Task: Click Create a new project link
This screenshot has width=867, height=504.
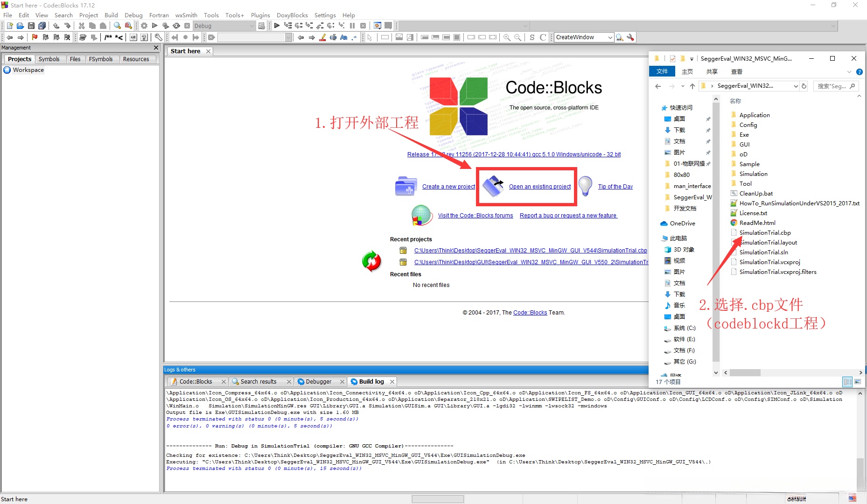Action: [448, 187]
